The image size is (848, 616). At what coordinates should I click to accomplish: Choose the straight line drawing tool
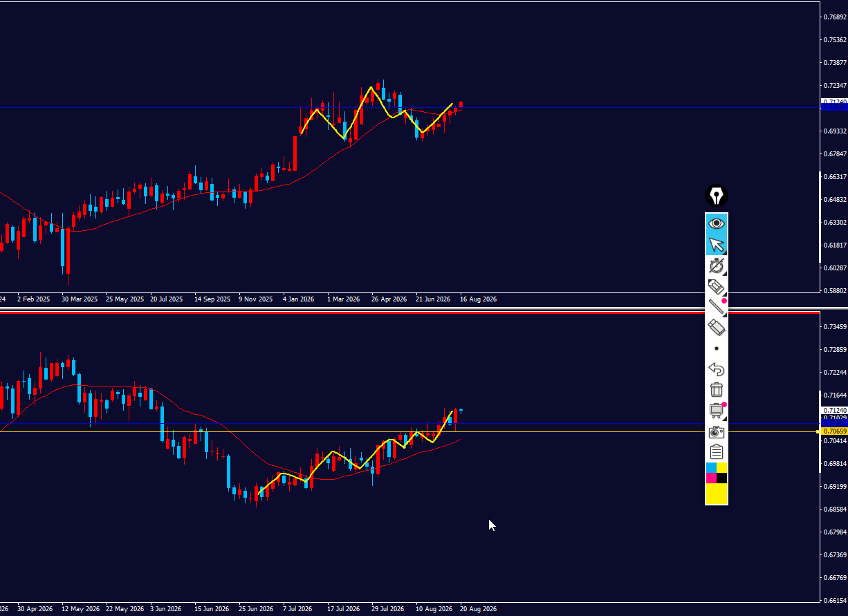tap(717, 307)
